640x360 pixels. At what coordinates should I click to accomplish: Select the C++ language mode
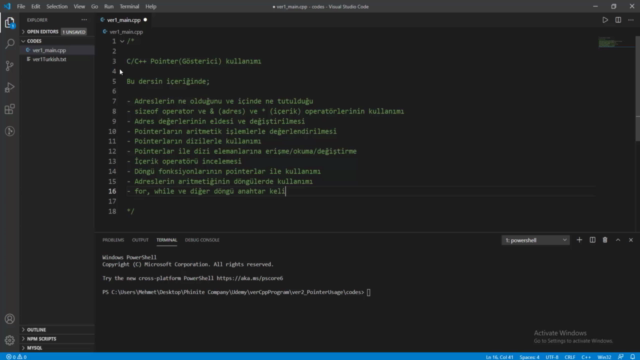click(586, 357)
